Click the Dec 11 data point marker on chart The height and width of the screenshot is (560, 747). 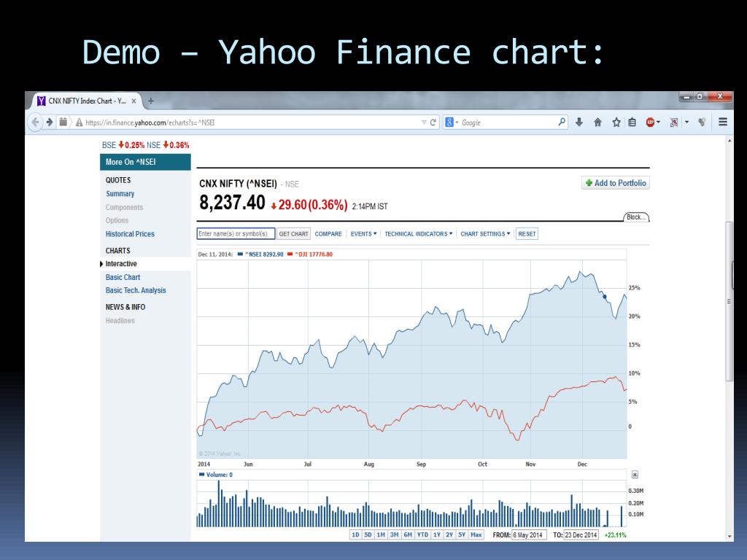(x=605, y=297)
